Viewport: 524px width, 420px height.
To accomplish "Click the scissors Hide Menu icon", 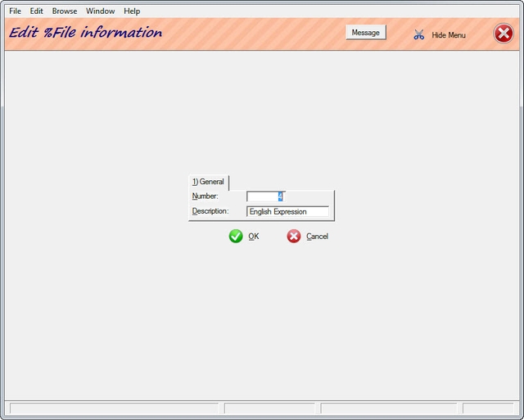I will (418, 34).
